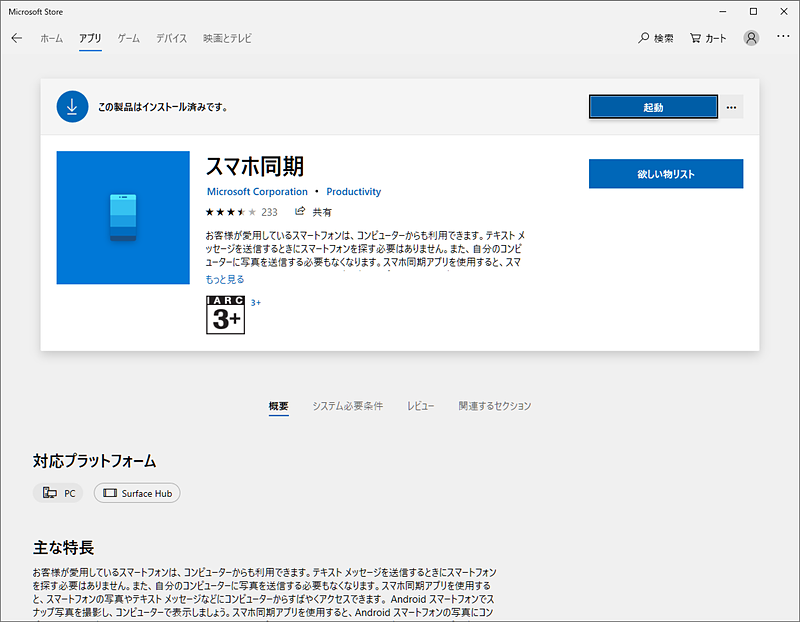
Task: Click the user account icon
Action: (751, 38)
